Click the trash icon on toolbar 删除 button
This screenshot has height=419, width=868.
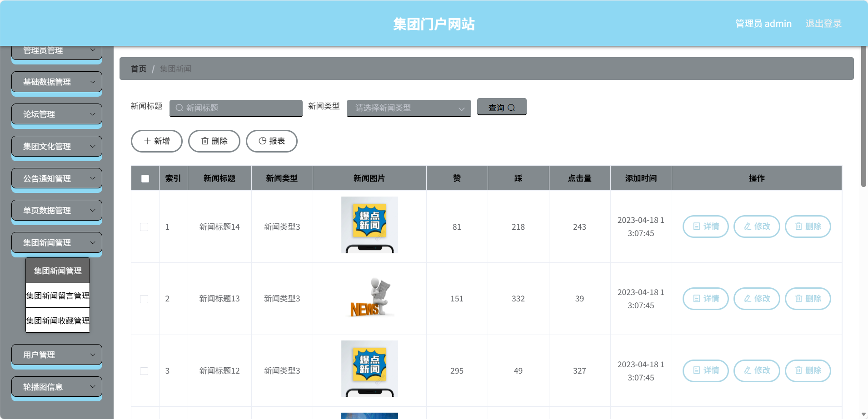point(205,141)
